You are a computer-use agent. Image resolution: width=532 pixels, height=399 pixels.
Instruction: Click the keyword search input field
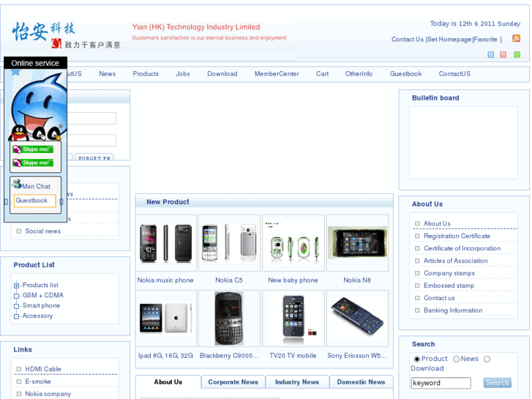coord(441,383)
